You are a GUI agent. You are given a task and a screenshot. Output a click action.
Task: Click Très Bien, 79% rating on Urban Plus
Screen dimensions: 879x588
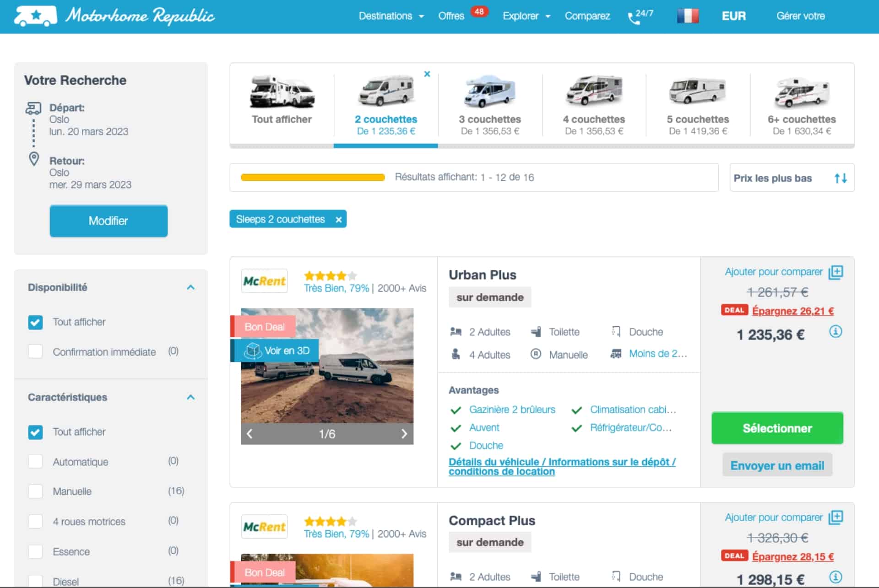click(x=336, y=288)
